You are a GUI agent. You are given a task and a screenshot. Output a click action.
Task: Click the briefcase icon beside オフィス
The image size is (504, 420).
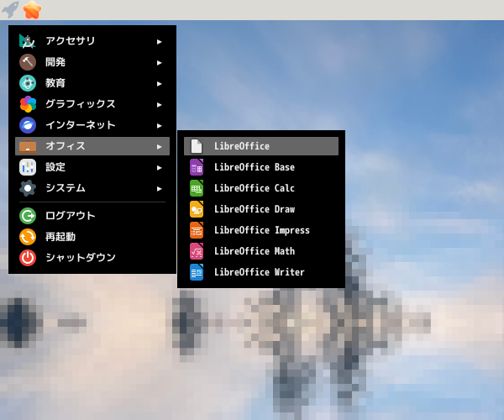point(28,146)
